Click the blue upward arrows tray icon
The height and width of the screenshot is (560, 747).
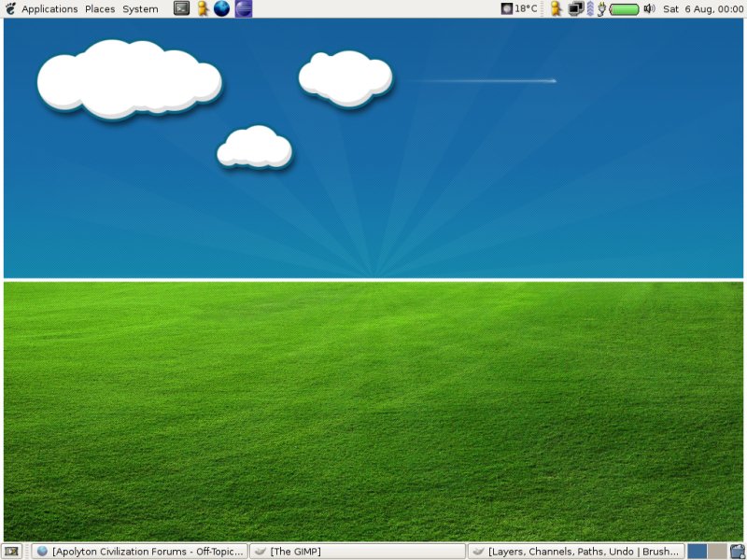coord(590,8)
